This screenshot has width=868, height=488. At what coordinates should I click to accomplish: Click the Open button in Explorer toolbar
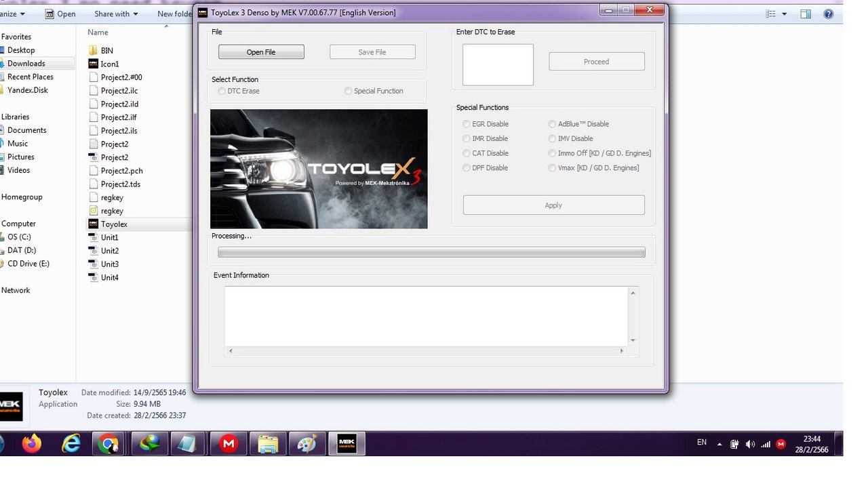60,14
